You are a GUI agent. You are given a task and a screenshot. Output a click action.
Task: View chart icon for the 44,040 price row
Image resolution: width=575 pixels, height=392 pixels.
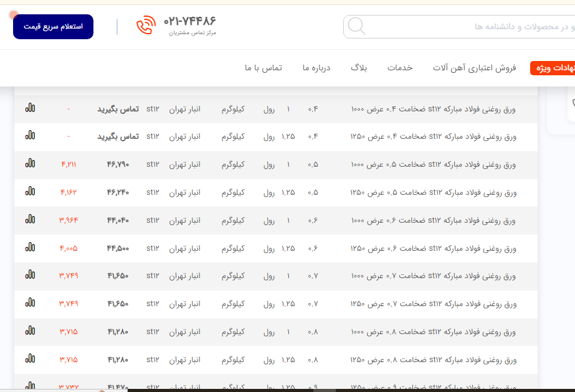30,219
